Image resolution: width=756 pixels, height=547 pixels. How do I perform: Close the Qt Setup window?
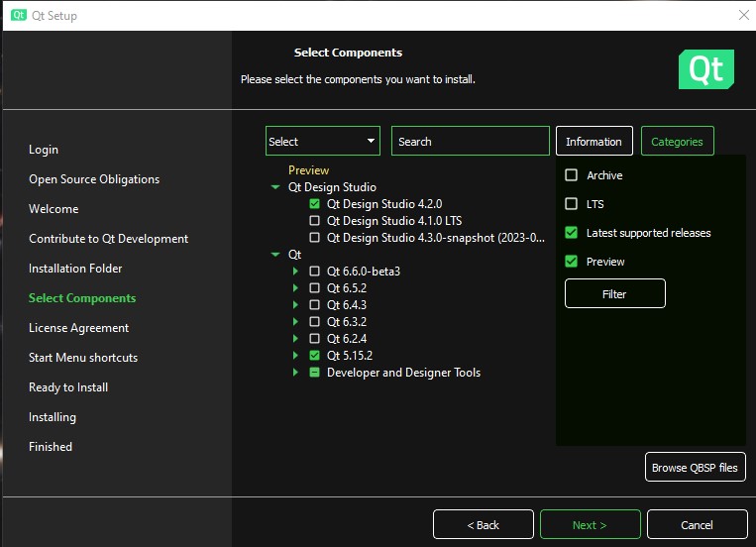[744, 15]
